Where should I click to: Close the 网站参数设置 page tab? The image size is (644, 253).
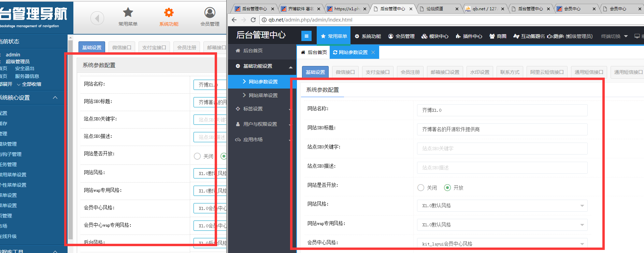[x=373, y=52]
